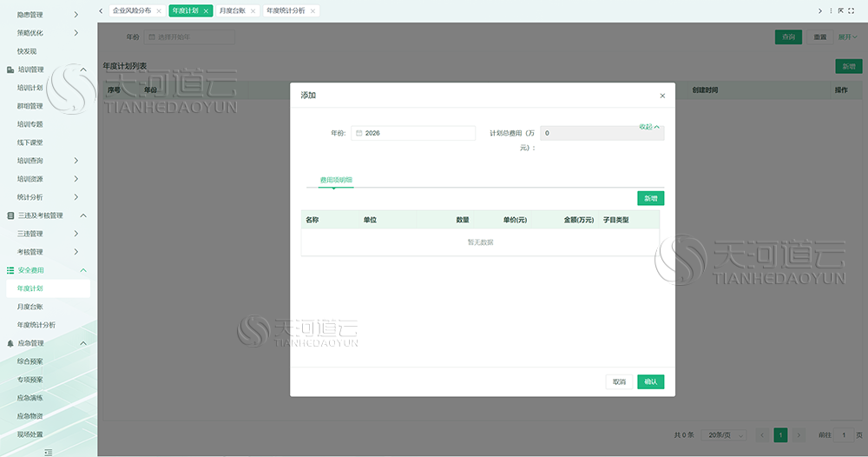Image resolution: width=868 pixels, height=457 pixels.
Task: Collapse dialog form using 收起 link
Action: 648,127
